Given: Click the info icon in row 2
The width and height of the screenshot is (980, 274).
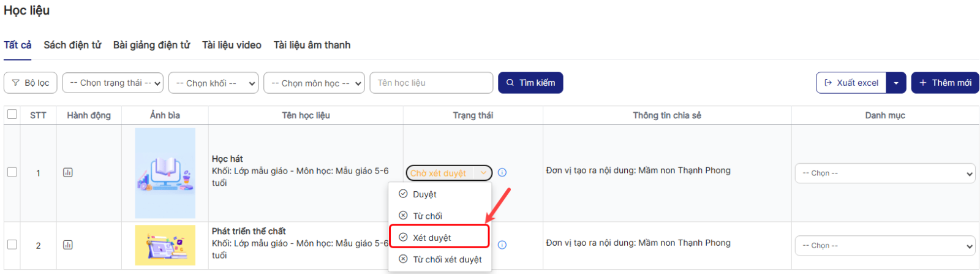Looking at the screenshot, I should coord(502,245).
